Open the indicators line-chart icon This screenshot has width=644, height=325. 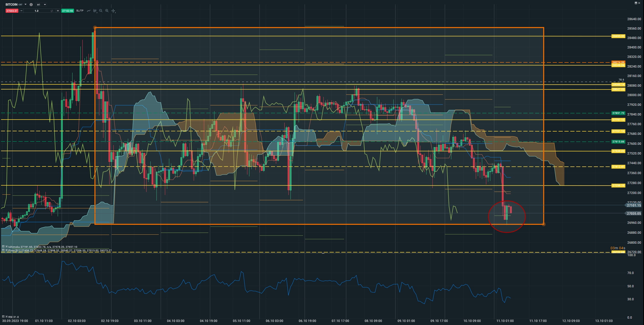pos(89,11)
